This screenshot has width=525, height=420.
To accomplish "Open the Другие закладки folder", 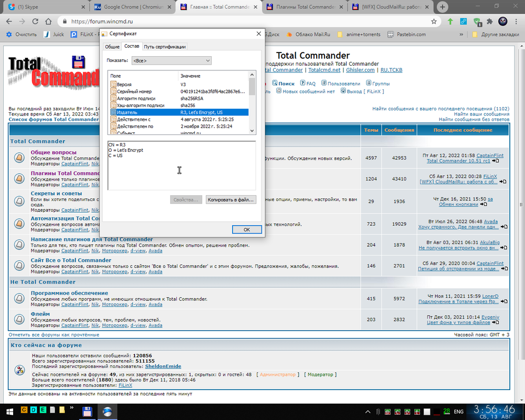I will [496, 34].
